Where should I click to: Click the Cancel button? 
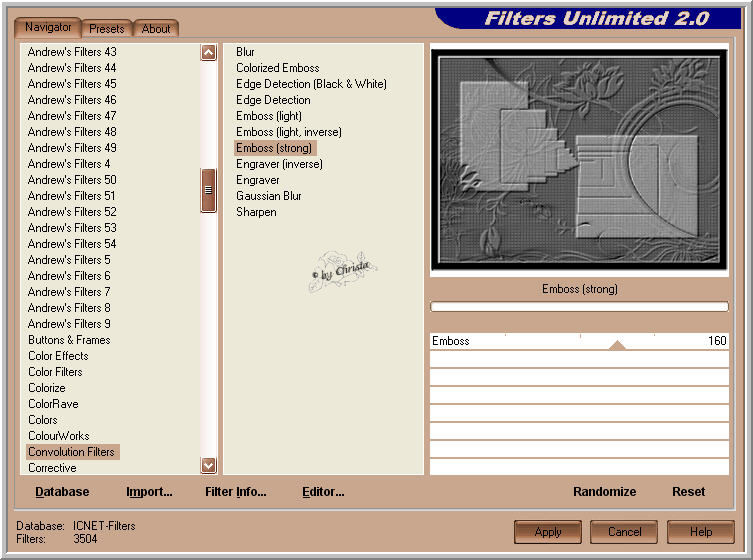624,532
